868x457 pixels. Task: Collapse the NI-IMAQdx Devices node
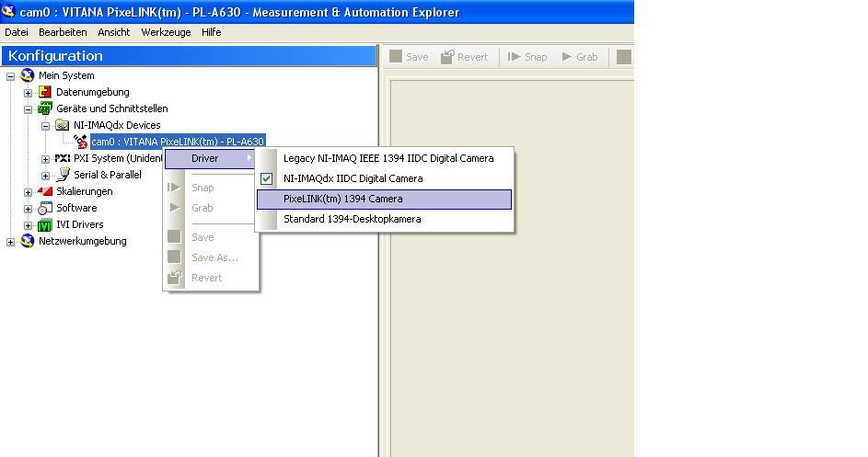[x=45, y=126]
